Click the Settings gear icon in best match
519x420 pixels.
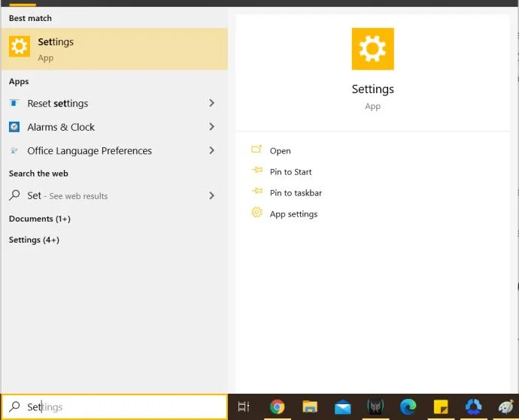pyautogui.click(x=20, y=47)
